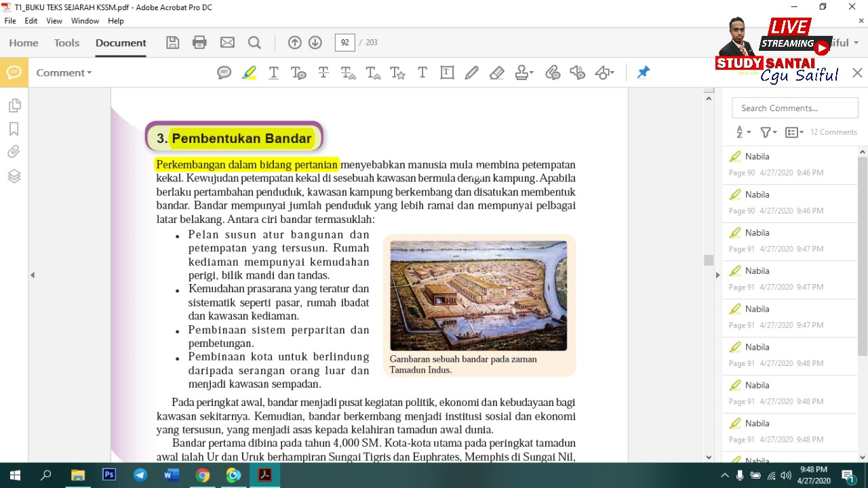Screen dimensions: 868x488
Task: Select the Insert text at cursor tool
Action: (373, 73)
